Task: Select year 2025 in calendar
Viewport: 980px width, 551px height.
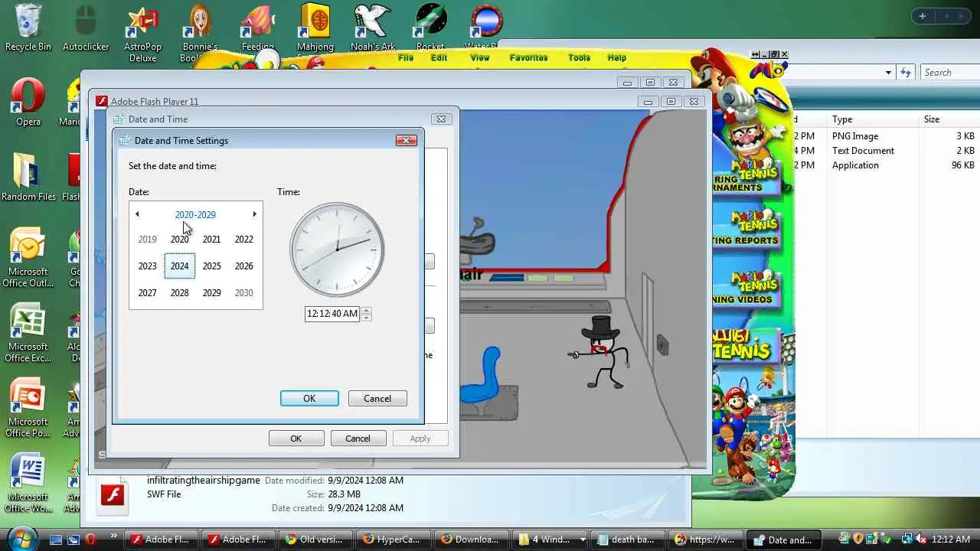Action: 211,266
